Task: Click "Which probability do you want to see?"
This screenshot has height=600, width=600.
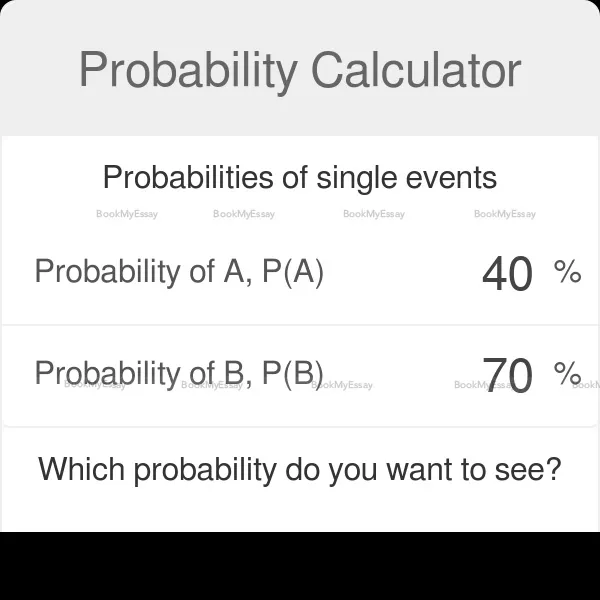Action: [299, 468]
